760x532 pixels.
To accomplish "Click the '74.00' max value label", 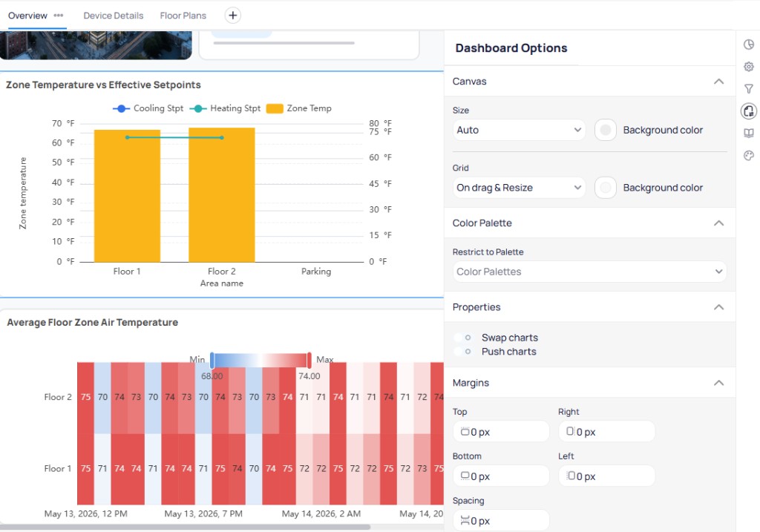I will 309,376.
